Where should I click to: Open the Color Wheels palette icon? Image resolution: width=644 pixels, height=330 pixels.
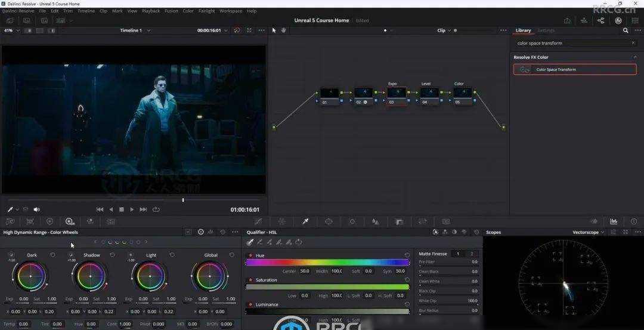[x=49, y=221]
